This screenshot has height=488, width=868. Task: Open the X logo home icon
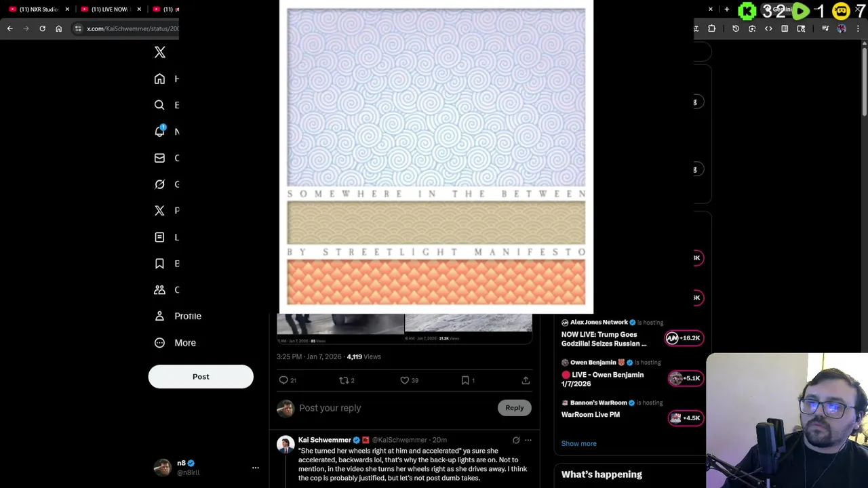click(x=160, y=52)
